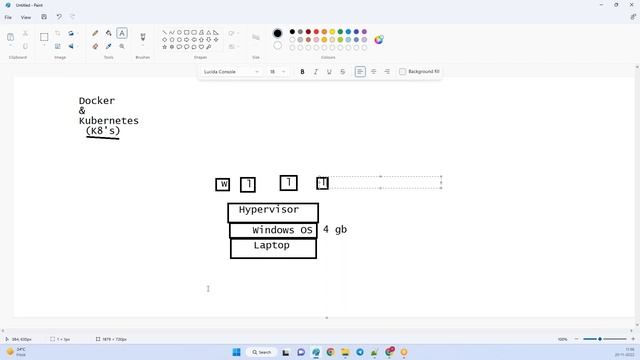Click the rectangular Select tool
This screenshot has height=360, width=640.
tap(44, 37)
